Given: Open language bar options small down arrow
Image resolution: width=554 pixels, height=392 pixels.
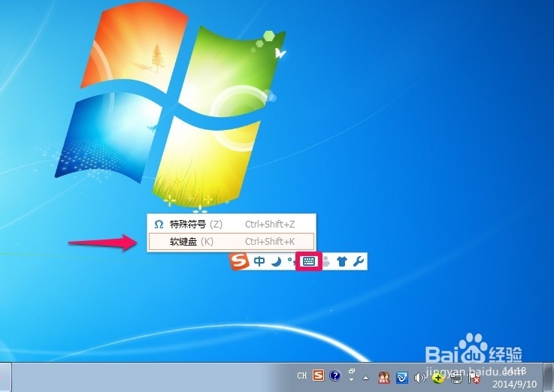Looking at the screenshot, I should pyautogui.click(x=352, y=380).
